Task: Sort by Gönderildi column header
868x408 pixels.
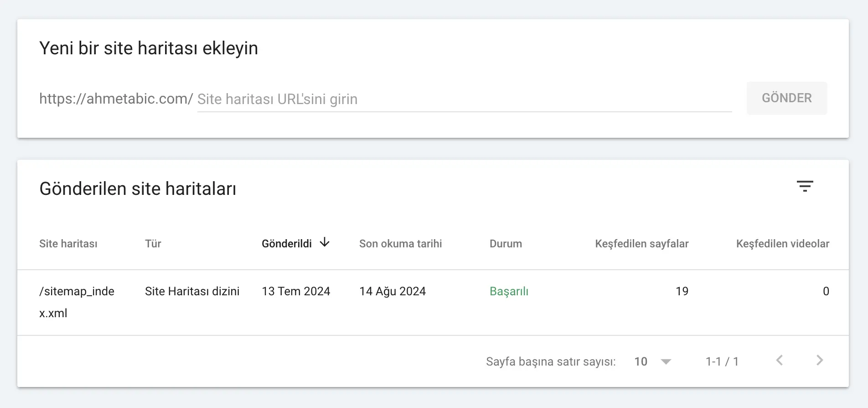Action: pyautogui.click(x=287, y=244)
